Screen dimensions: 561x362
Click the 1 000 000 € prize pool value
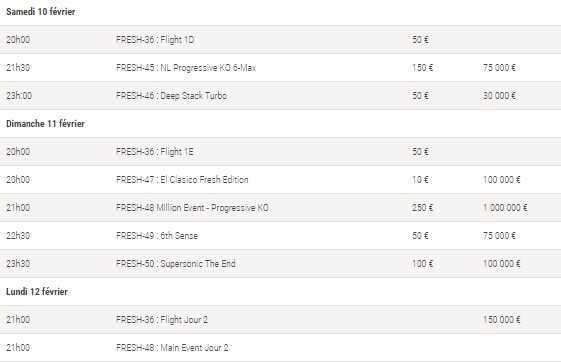point(505,208)
